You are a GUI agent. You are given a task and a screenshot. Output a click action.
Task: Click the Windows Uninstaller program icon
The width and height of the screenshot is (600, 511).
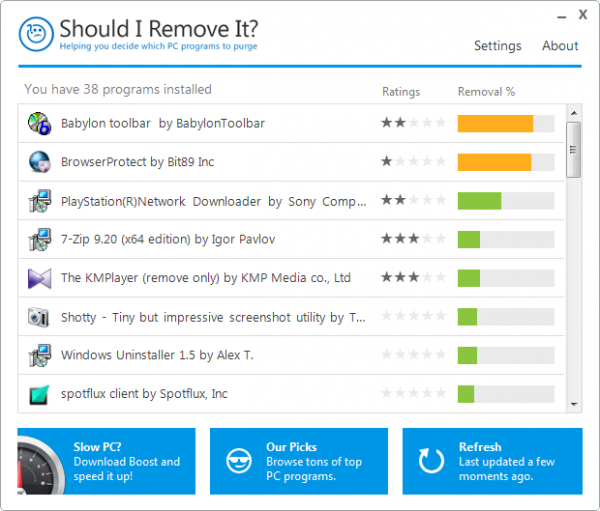tap(39, 356)
